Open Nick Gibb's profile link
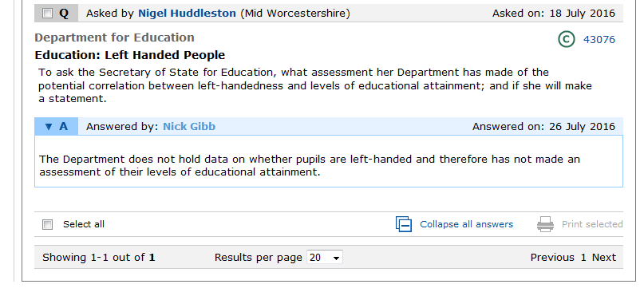Screen dimensions: 644x288 (x=189, y=127)
